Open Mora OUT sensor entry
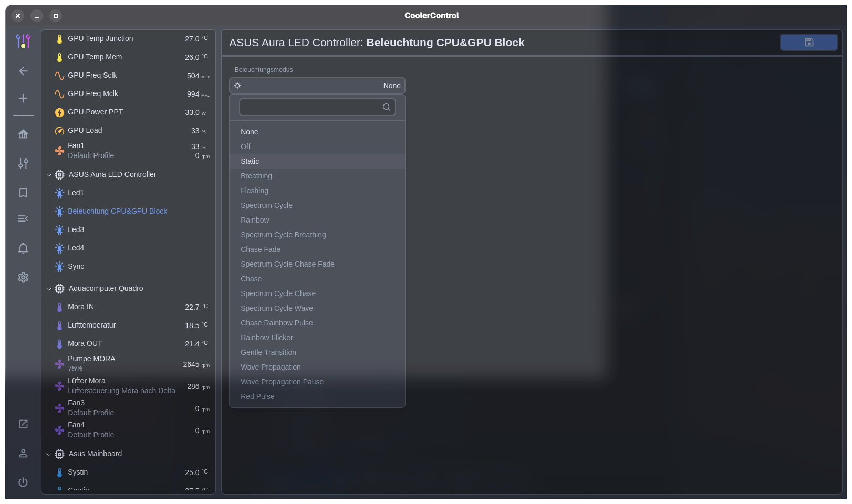This screenshot has height=504, width=852. click(131, 343)
